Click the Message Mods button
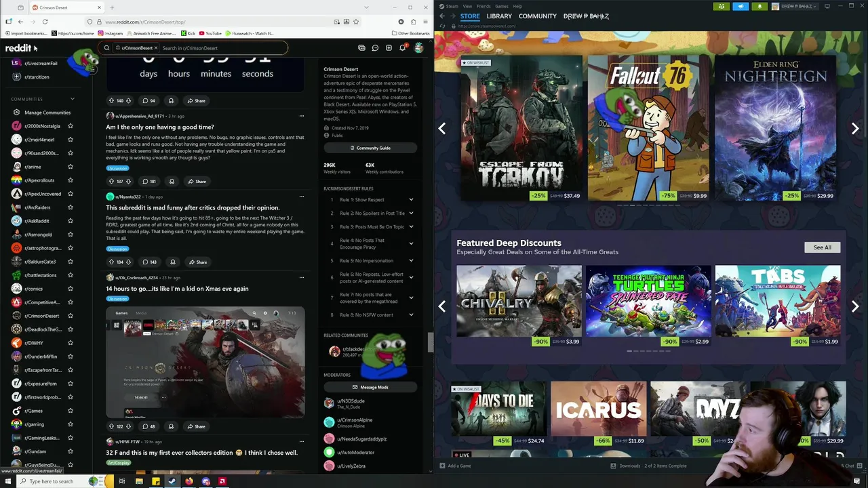The height and width of the screenshot is (488, 868). (x=370, y=387)
